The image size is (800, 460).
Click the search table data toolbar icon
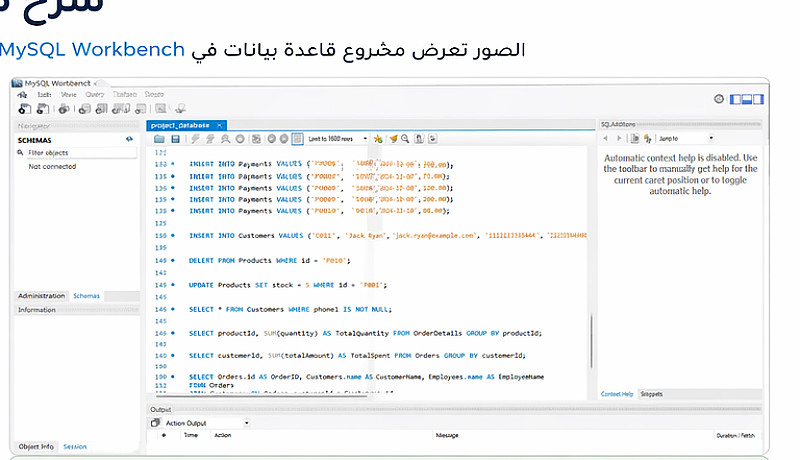click(161, 109)
